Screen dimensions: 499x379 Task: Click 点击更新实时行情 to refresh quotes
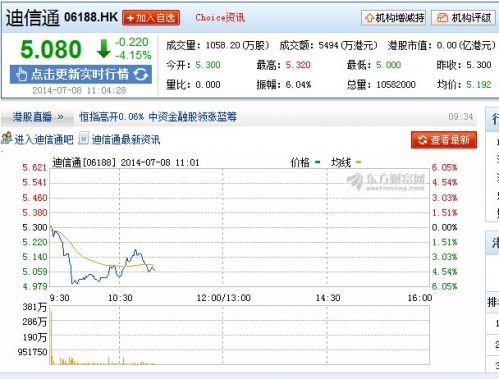(81, 74)
